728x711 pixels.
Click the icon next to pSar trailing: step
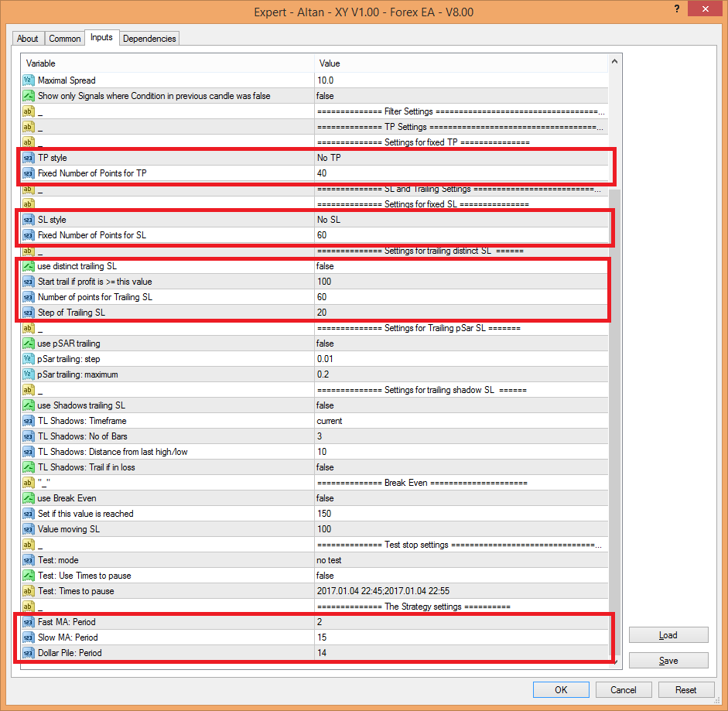click(x=29, y=359)
